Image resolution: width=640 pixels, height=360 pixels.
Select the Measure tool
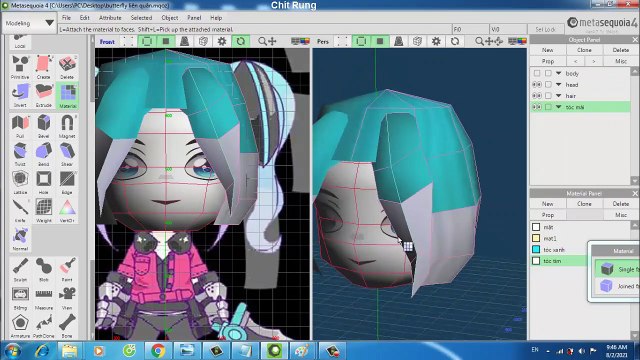click(x=43, y=298)
